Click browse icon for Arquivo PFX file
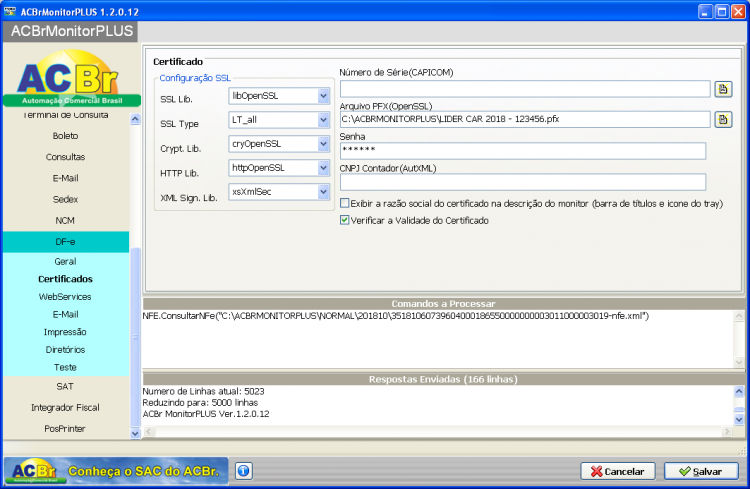Image resolution: width=750 pixels, height=489 pixels. click(723, 119)
